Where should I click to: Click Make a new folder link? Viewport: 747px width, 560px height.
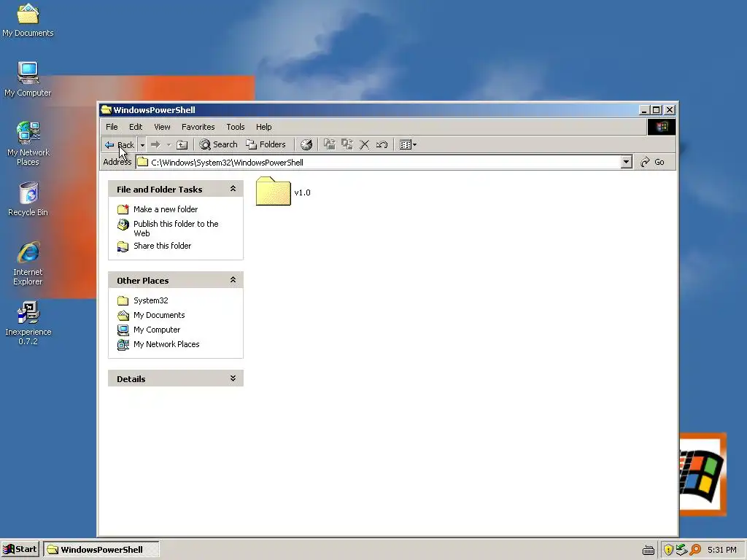click(166, 209)
